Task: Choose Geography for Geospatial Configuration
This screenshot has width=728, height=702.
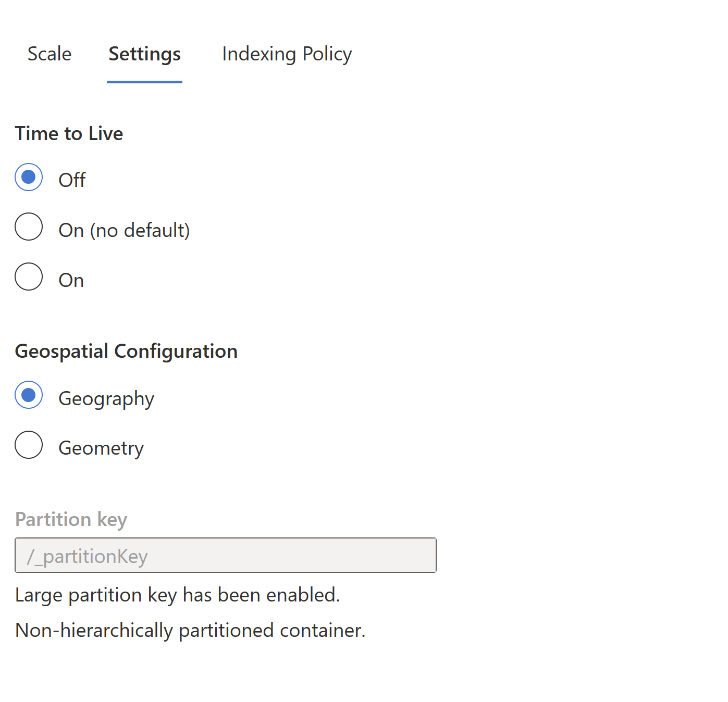Action: click(29, 395)
